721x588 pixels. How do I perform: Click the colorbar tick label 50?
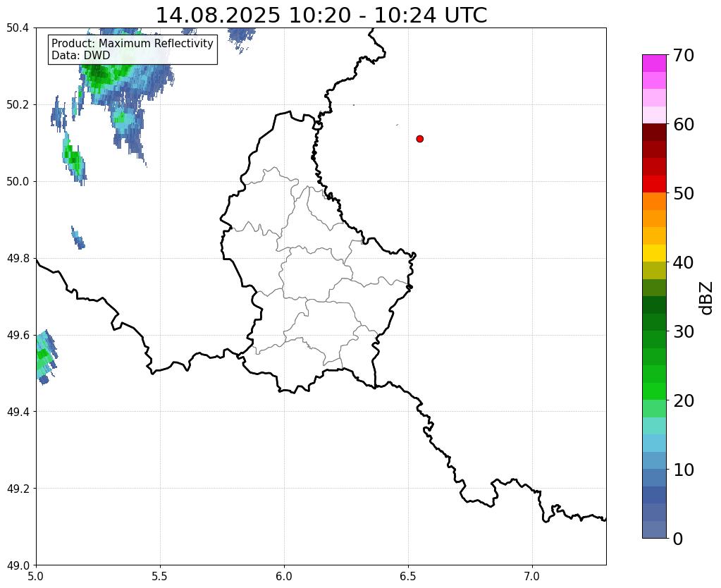point(684,193)
